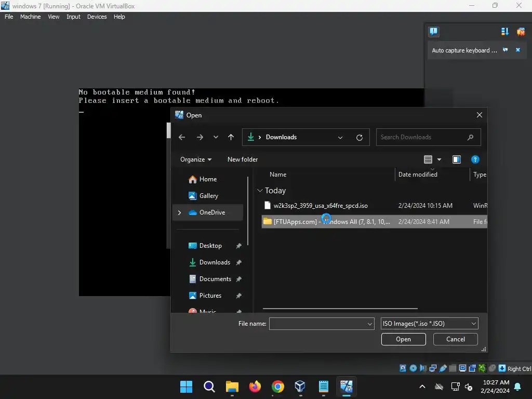Open taskbar Search
Screen dimensions: 532x399
209,387
